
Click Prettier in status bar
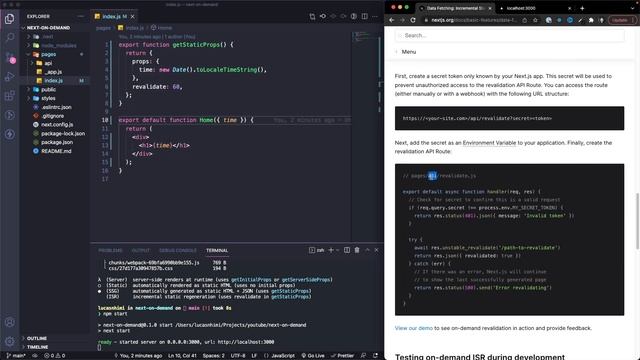(x=342, y=356)
